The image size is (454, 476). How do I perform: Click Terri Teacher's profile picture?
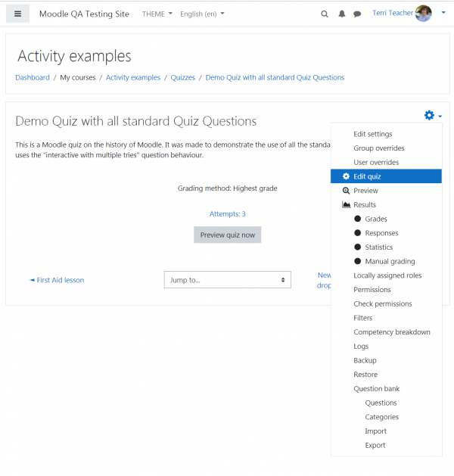click(423, 14)
